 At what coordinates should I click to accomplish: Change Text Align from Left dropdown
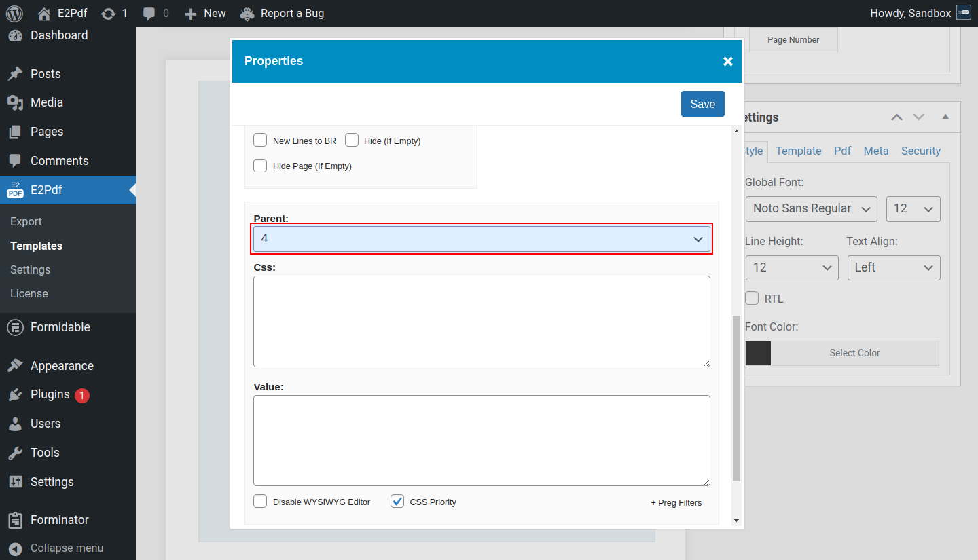(893, 267)
